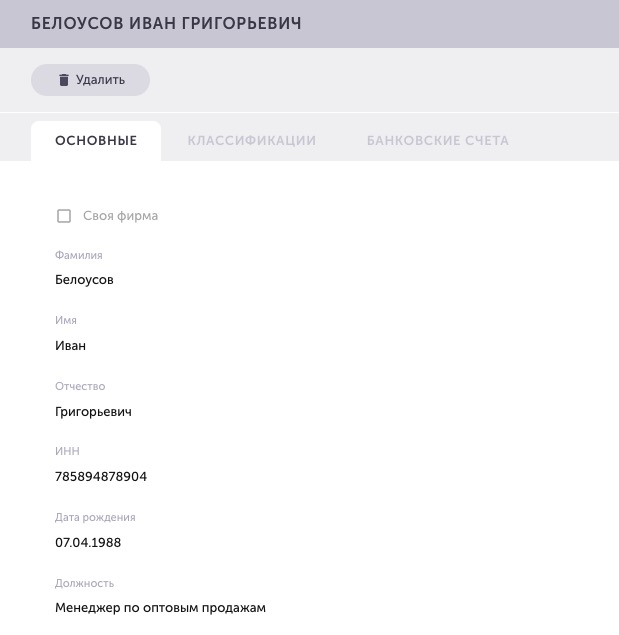
Task: Enable the Своя фирма checkbox
Action: click(64, 216)
